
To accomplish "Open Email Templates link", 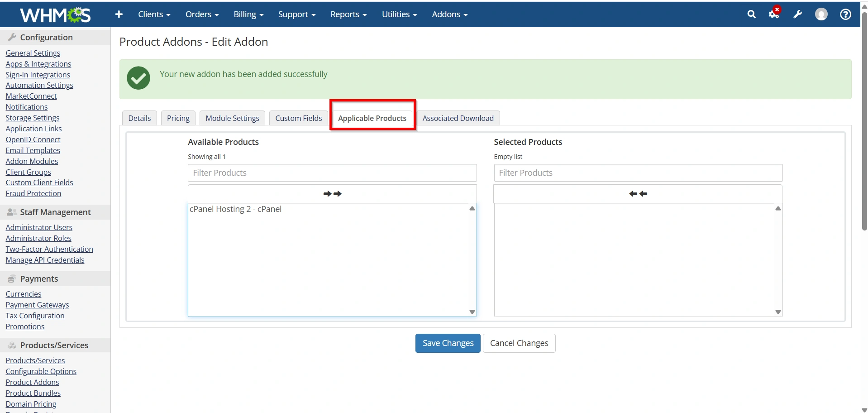I will (x=33, y=150).
